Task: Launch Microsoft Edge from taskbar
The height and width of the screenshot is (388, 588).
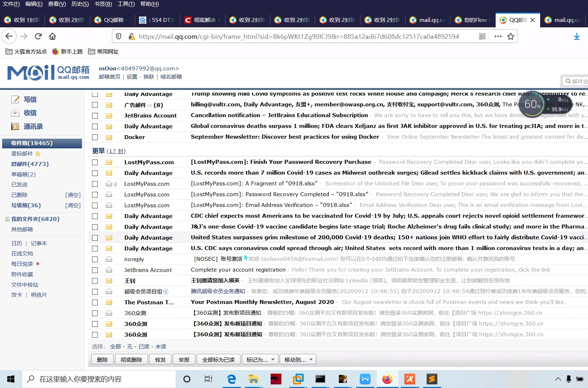Action: click(x=231, y=379)
